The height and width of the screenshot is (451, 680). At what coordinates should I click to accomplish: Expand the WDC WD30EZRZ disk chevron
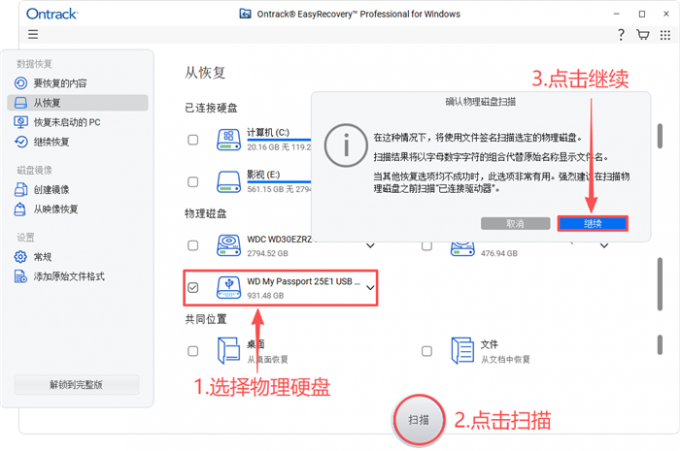pos(370,245)
